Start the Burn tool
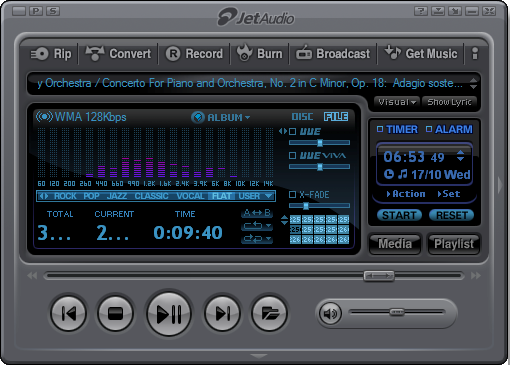 259,53
